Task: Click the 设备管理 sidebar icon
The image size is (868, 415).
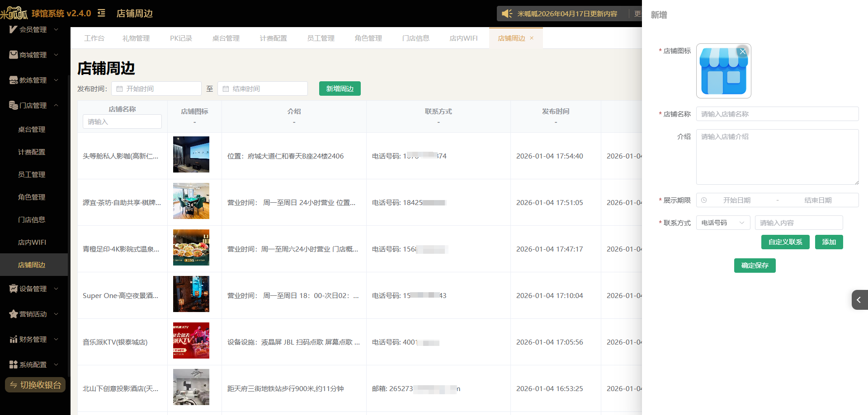Action: pyautogui.click(x=13, y=289)
